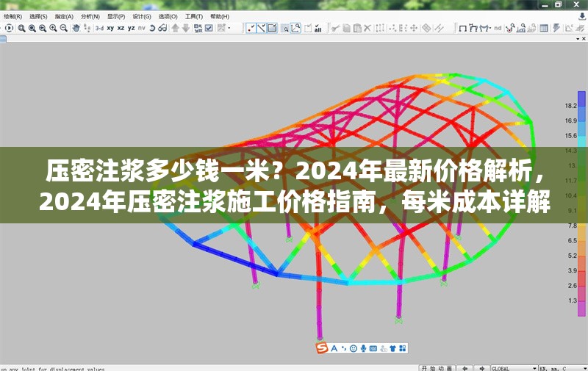
Task: Open the Sogou skin shirt icon
Action: tap(392, 348)
